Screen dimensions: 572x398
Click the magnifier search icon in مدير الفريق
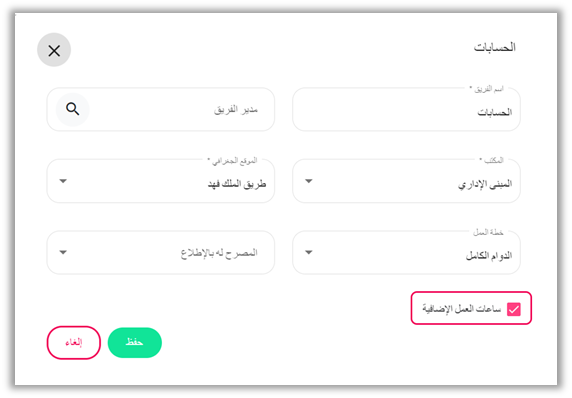point(73,109)
